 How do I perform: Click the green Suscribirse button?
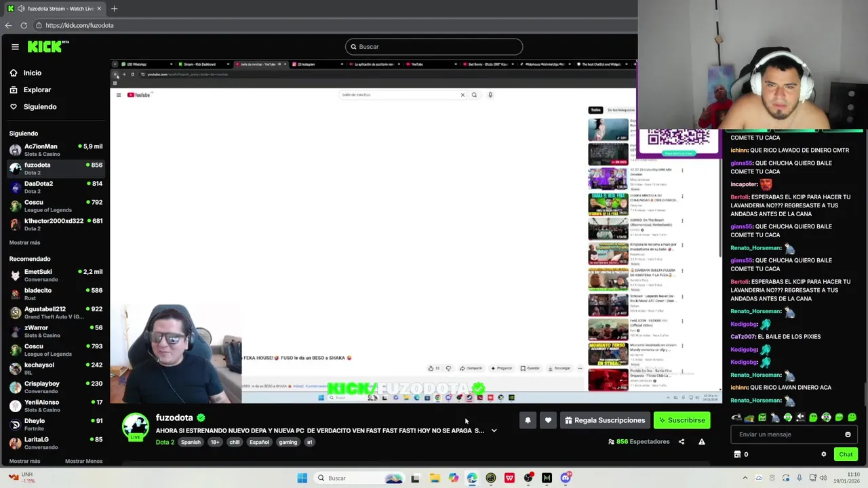click(682, 420)
